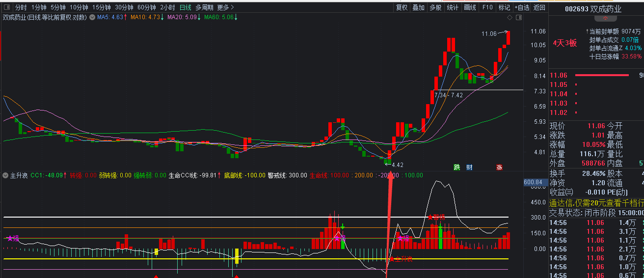The height and width of the screenshot is (278, 644).
Task: Click the 11.05 order-book price row
Action: tap(596, 84)
